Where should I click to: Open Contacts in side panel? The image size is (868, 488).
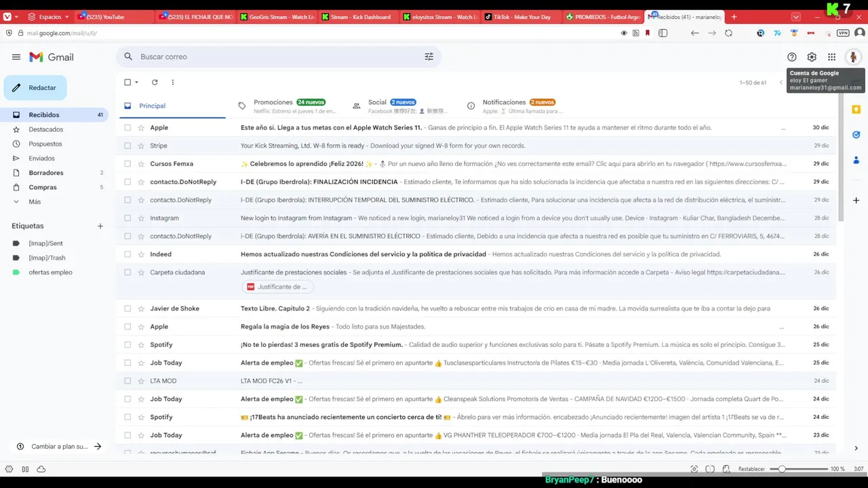pyautogui.click(x=856, y=160)
